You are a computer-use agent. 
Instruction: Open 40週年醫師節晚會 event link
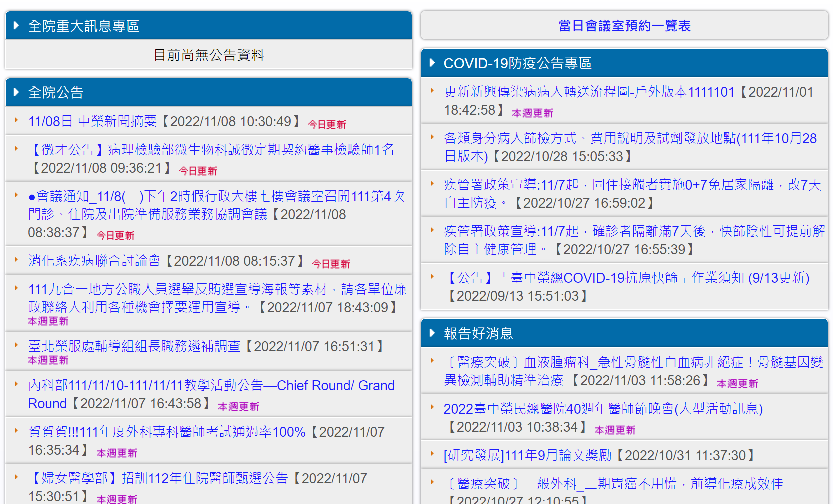point(603,409)
